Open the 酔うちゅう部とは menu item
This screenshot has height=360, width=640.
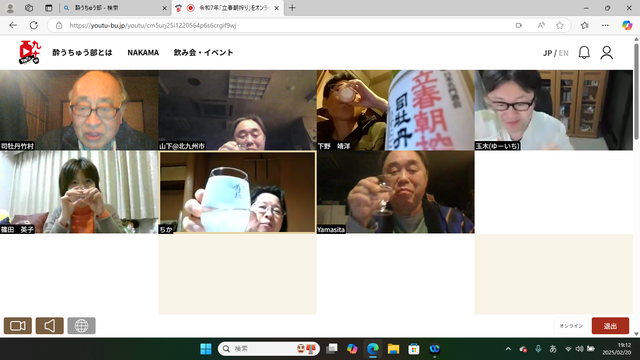82,53
